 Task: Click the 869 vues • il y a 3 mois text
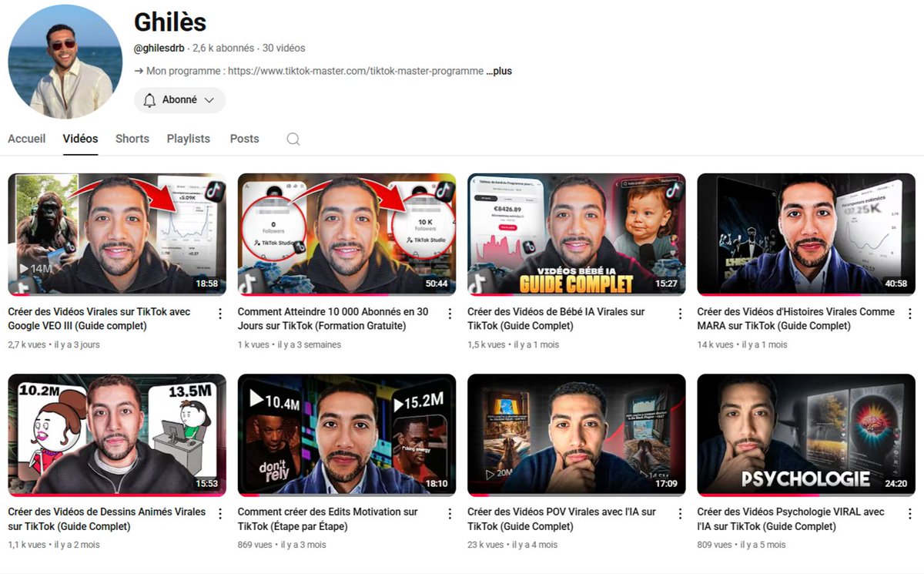click(282, 545)
